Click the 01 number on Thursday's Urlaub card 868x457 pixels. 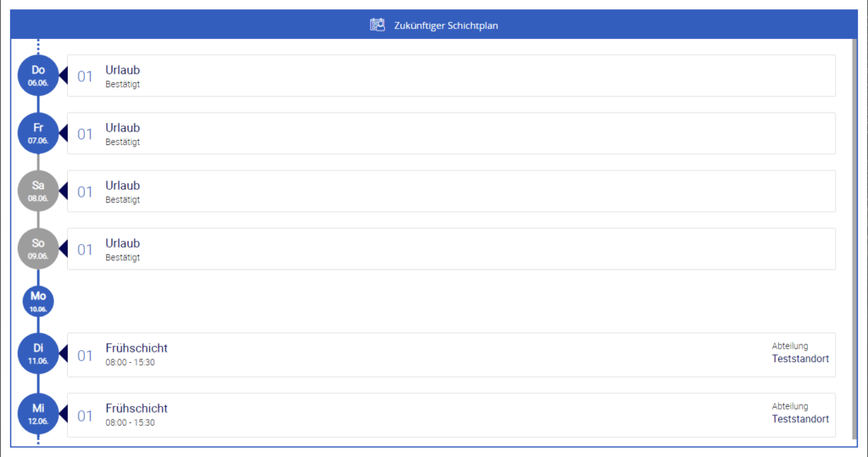click(85, 76)
